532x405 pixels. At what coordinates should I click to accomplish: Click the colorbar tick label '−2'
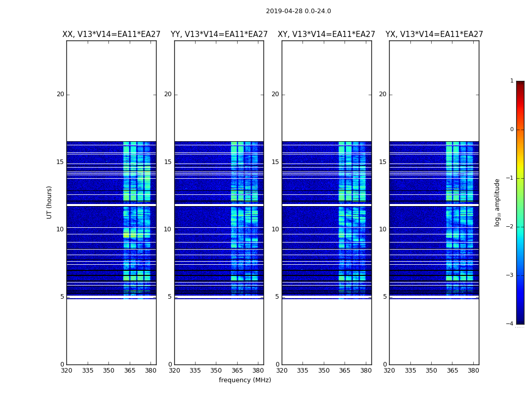pos(510,227)
